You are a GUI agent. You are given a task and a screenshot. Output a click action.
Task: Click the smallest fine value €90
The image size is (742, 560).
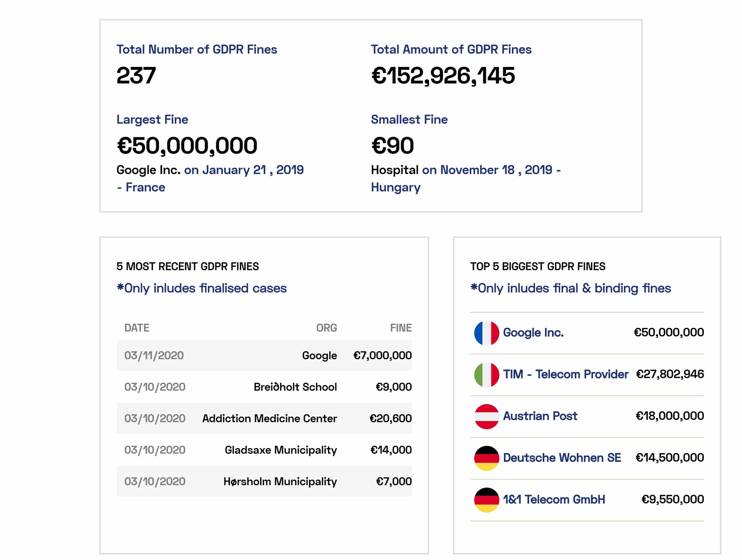coord(392,145)
